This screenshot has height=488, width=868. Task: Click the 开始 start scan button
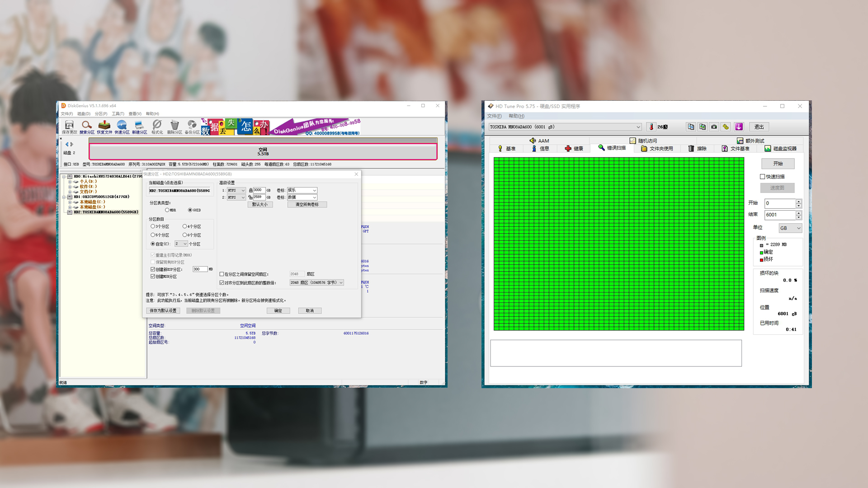[x=778, y=164]
